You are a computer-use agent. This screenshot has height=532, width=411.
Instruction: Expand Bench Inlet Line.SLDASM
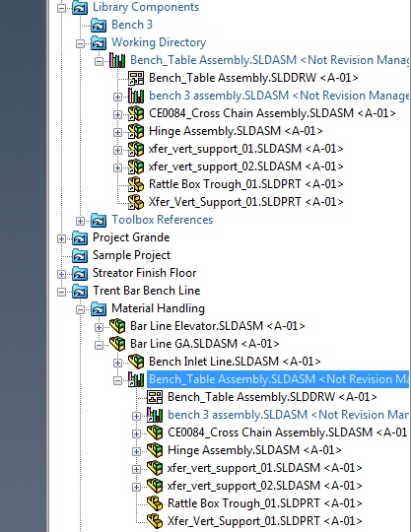pyautogui.click(x=117, y=363)
